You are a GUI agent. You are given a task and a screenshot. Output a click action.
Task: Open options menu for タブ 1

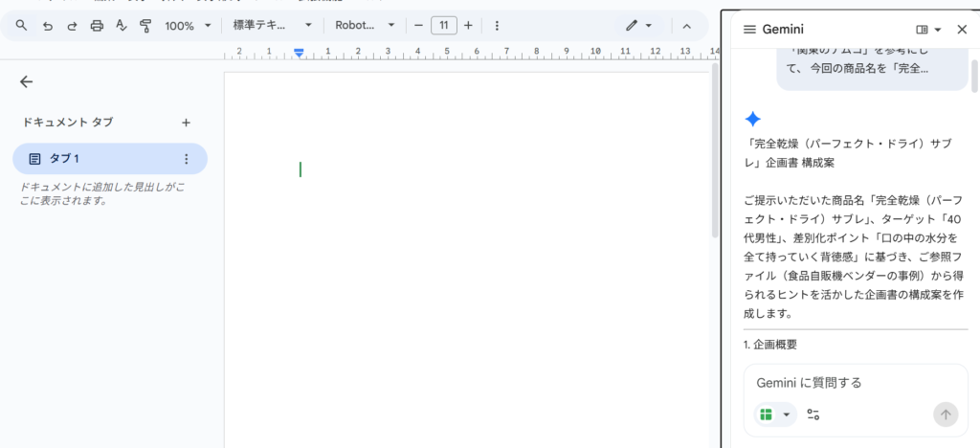[x=187, y=159]
